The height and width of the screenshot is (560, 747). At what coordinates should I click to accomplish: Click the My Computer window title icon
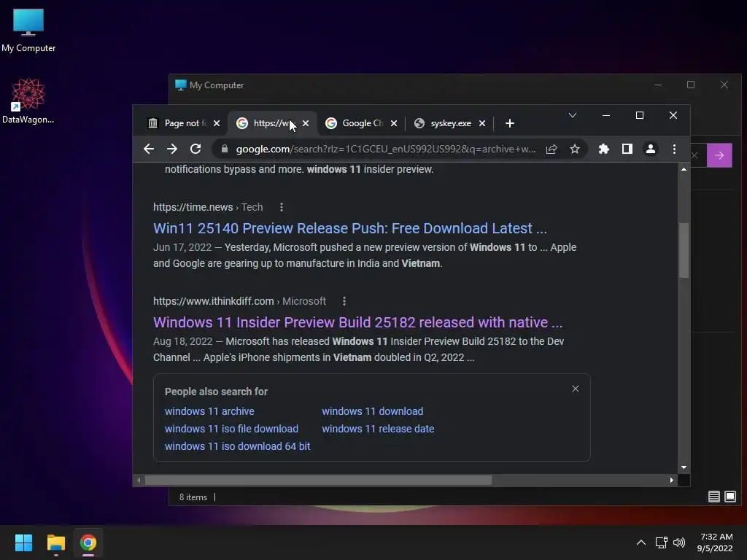181,85
